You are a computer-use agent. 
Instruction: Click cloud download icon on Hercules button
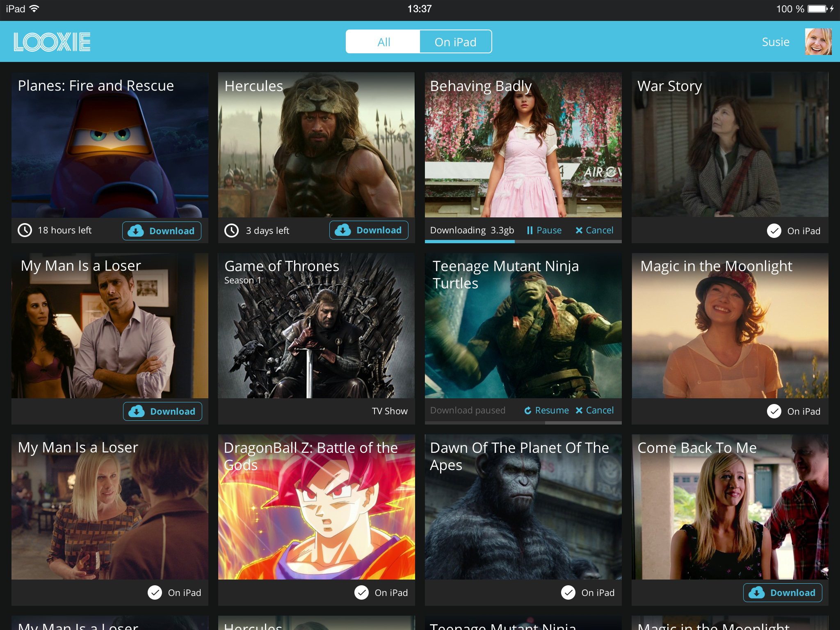coord(343,230)
